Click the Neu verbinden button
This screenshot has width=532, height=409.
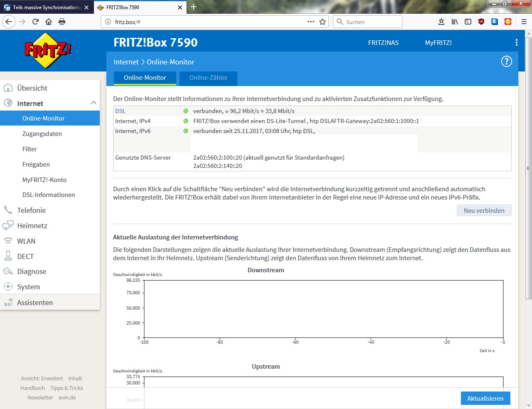tap(484, 210)
